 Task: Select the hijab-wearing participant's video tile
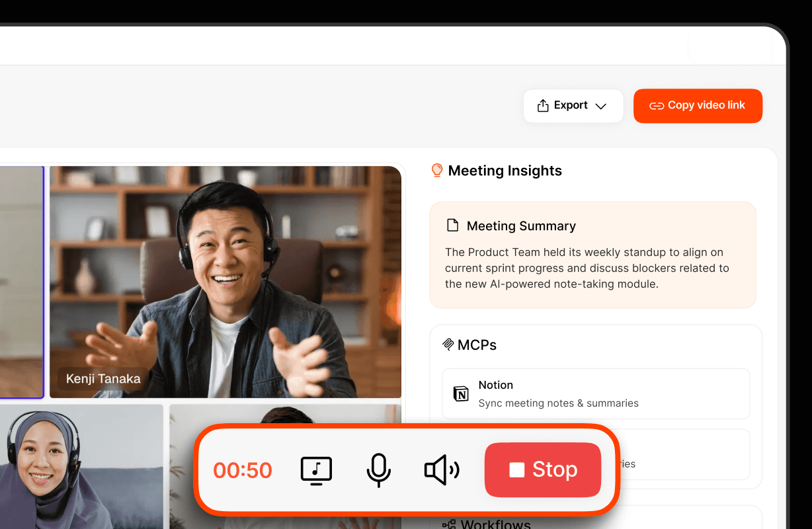point(81,467)
